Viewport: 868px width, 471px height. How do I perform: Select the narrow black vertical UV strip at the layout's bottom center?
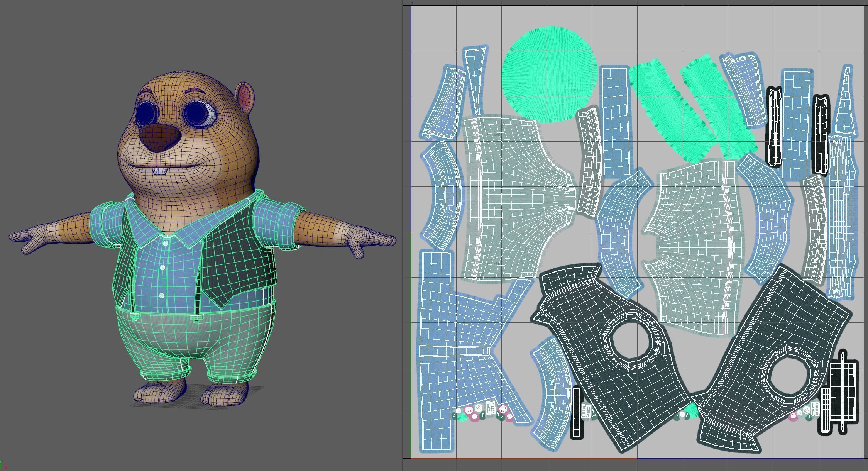[x=577, y=412]
